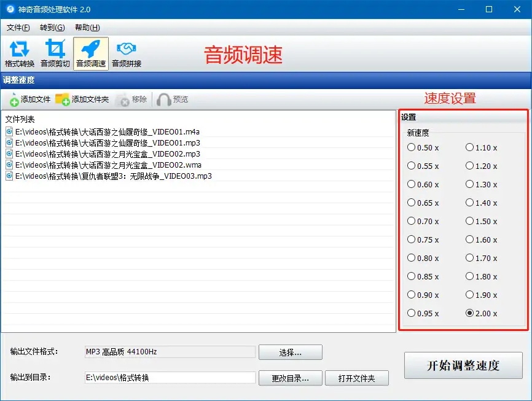The height and width of the screenshot is (401, 532).
Task: Remove selected file with 移除
Action: [x=131, y=99]
